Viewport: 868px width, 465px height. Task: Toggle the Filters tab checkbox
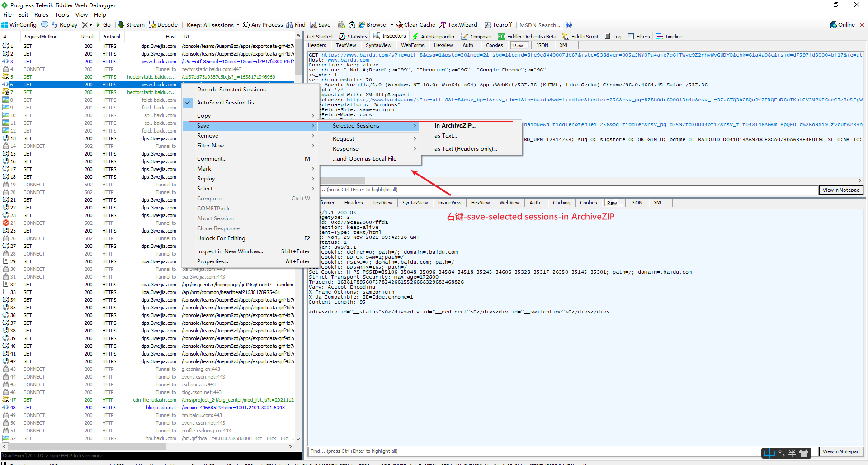631,37
